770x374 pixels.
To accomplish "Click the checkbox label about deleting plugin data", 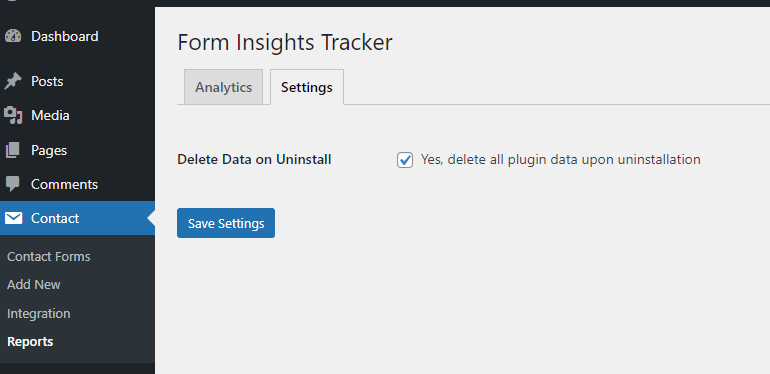I will point(560,160).
